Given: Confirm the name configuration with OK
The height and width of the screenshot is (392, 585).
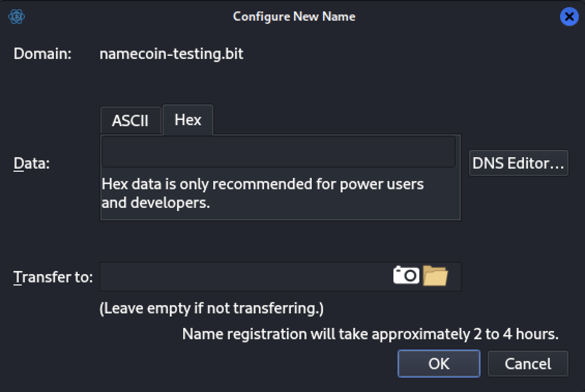Looking at the screenshot, I should (x=438, y=364).
